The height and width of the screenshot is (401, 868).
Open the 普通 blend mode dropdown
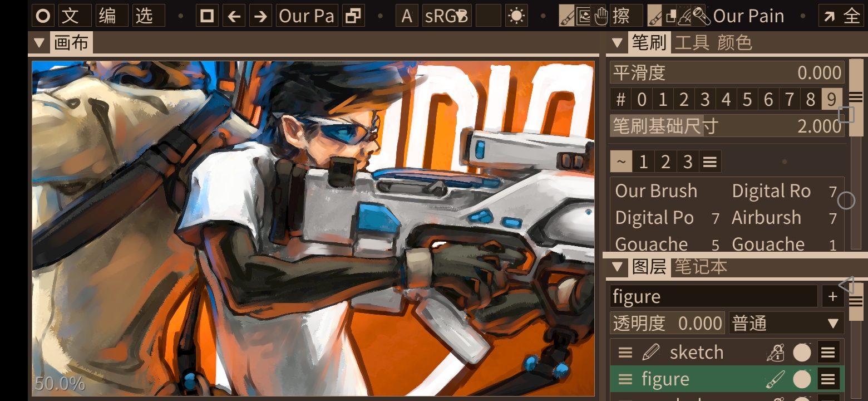[x=786, y=323]
